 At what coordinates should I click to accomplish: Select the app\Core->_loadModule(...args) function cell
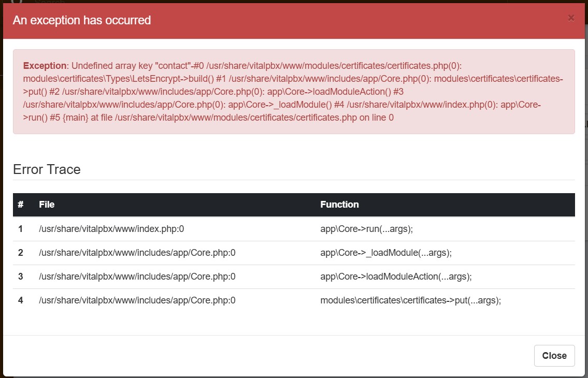coord(386,253)
